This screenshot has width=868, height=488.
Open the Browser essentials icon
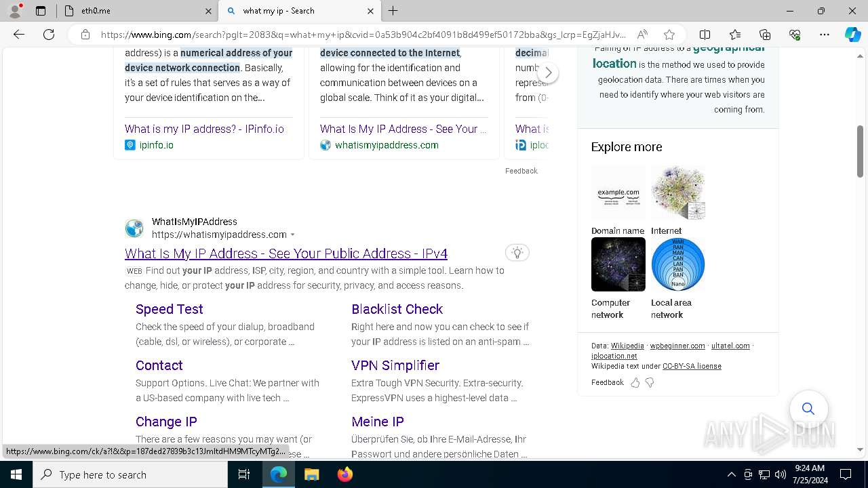(795, 35)
